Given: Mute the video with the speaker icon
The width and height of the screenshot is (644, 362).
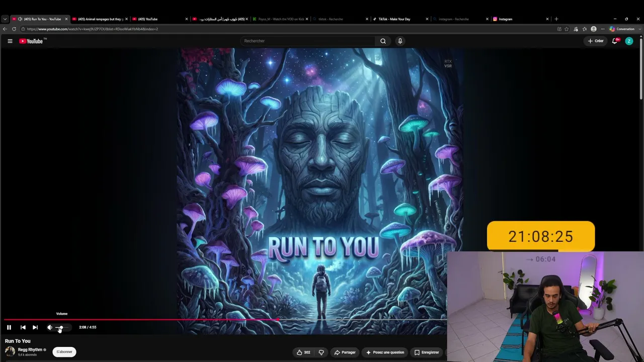Looking at the screenshot, I should pos(49,327).
